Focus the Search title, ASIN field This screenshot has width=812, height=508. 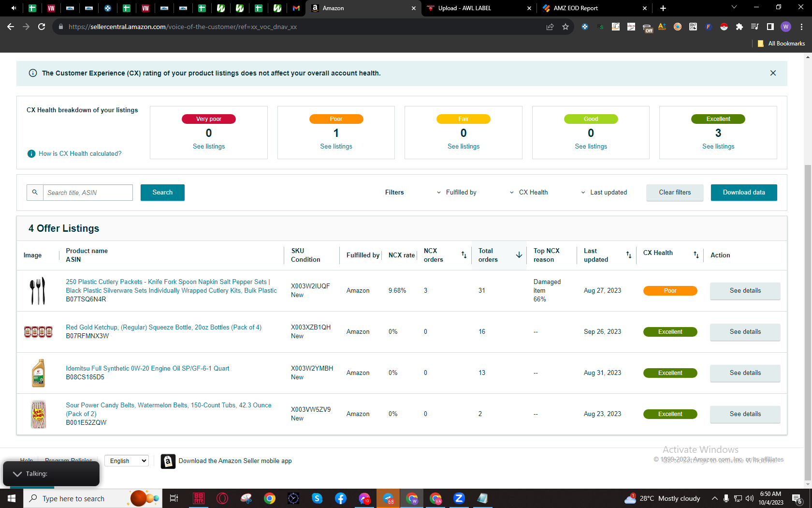click(x=87, y=193)
